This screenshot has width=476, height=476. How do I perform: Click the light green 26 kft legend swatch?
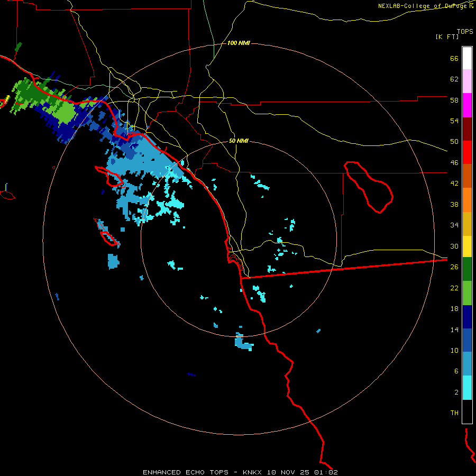click(x=467, y=293)
